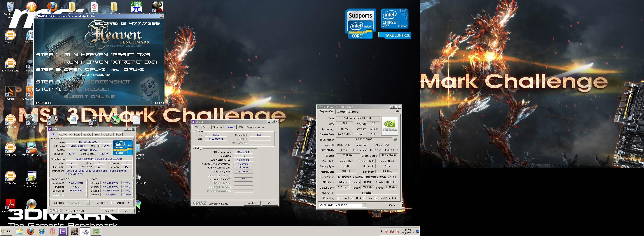Open the MP3 file icon on desktop
This screenshot has width=644, height=236.
94,7
